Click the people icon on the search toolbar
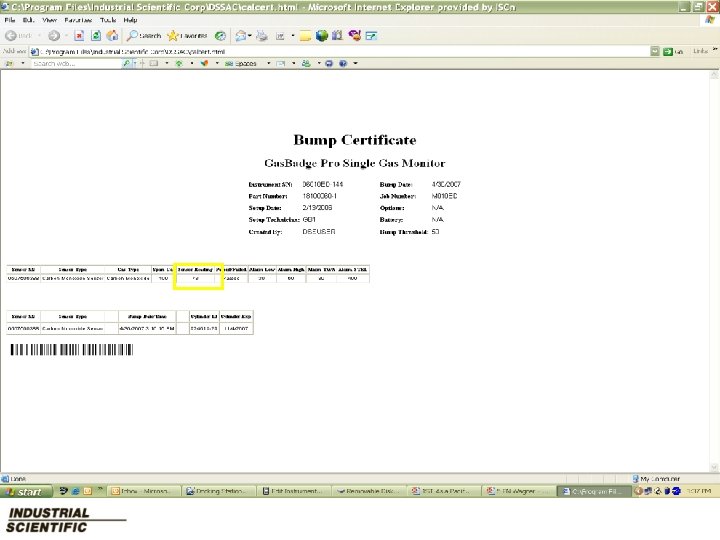Screen dimensions: 720x540 point(306,63)
